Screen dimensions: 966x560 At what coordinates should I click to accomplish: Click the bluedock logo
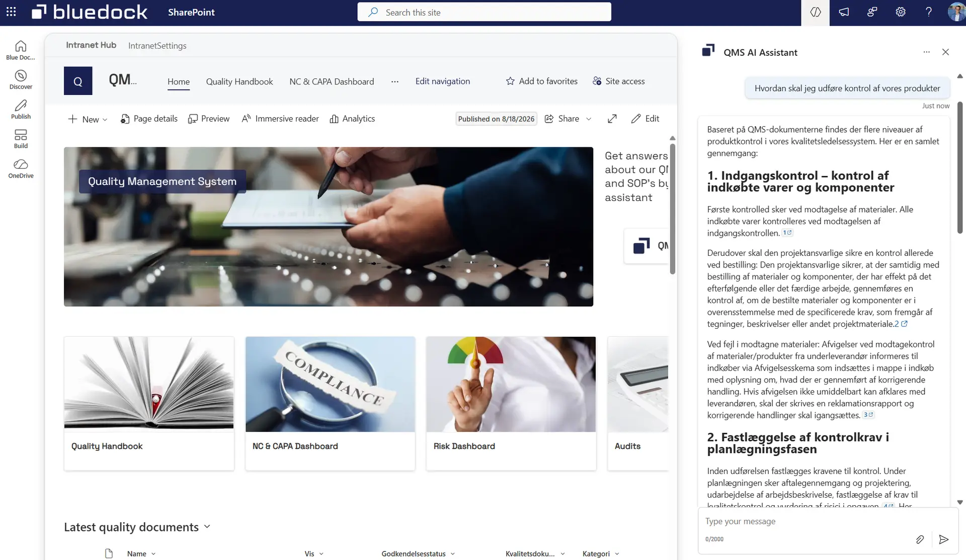(90, 12)
